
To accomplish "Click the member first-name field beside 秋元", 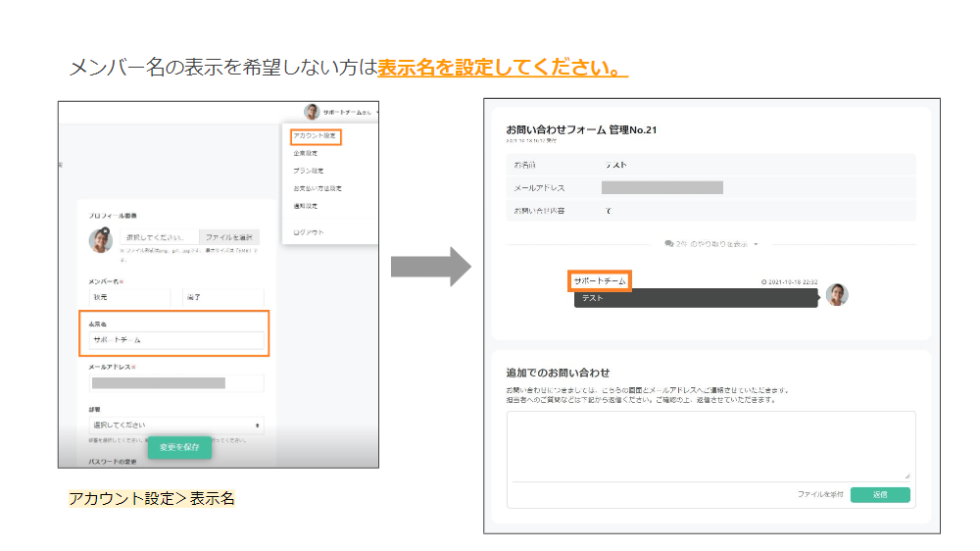I will click(x=222, y=298).
